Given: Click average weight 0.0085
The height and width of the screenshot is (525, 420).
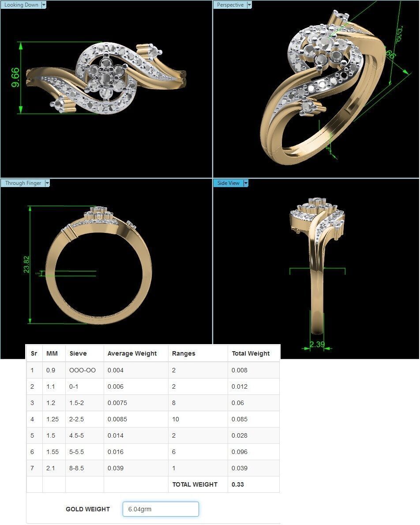Looking at the screenshot, I should pos(117,419).
